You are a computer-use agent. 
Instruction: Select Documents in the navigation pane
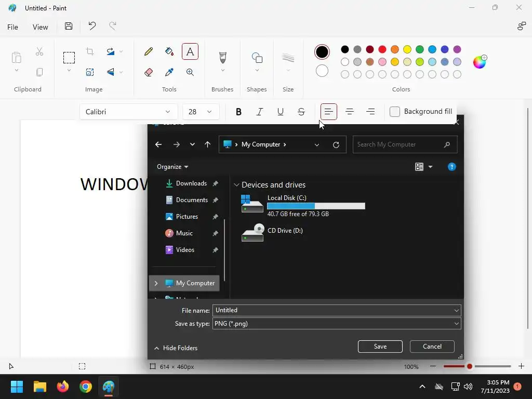click(x=191, y=200)
